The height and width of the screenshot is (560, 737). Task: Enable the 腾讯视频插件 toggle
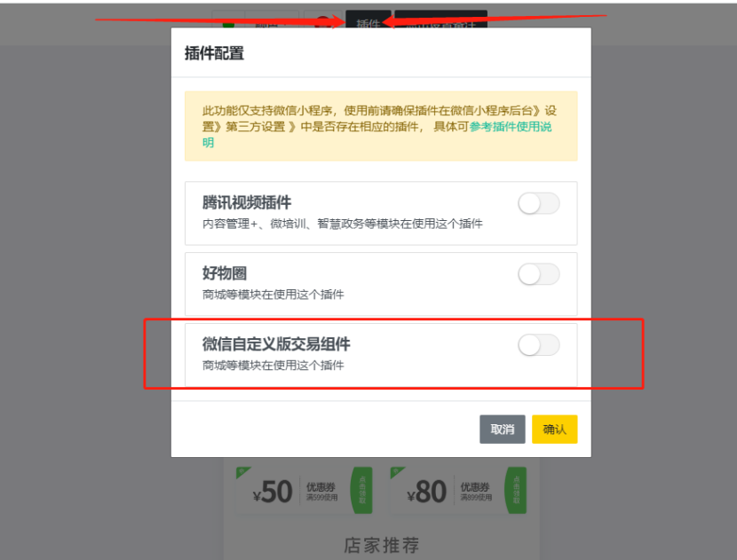[x=539, y=204]
